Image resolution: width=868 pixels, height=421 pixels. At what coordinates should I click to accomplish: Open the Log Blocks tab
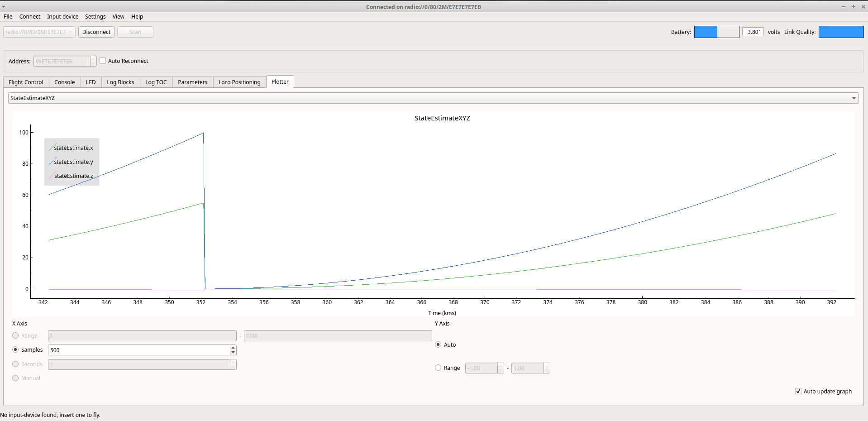[120, 82]
